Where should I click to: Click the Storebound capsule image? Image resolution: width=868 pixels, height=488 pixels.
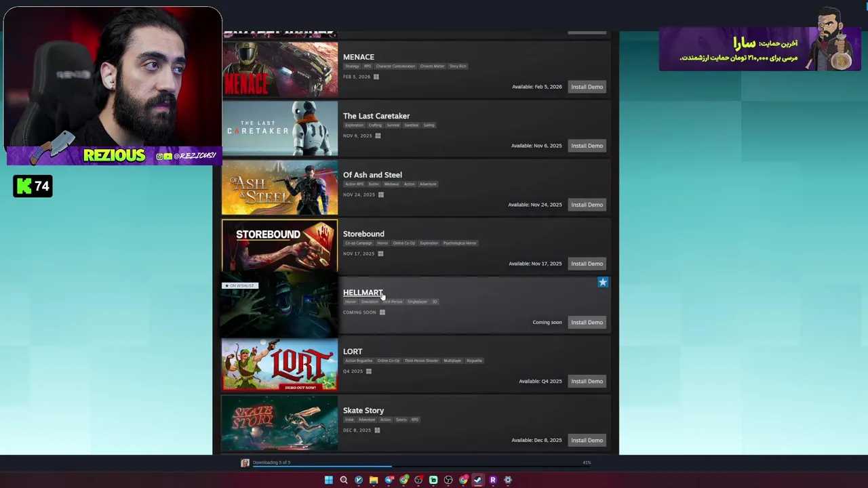[x=280, y=245]
